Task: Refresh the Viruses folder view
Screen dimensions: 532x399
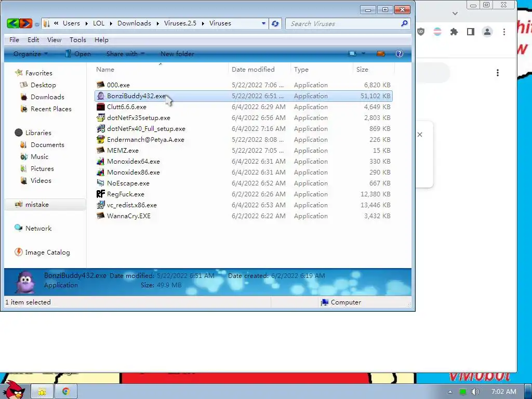Action: click(275, 23)
